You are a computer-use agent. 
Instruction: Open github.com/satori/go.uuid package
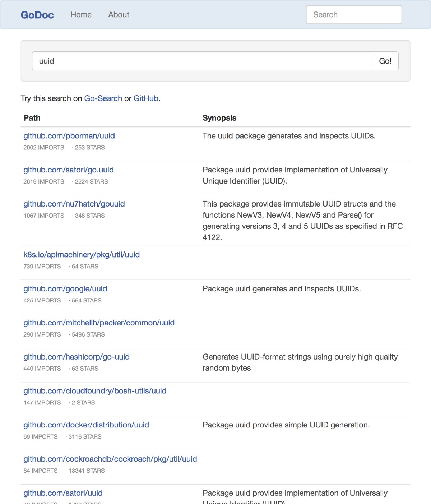point(69,170)
